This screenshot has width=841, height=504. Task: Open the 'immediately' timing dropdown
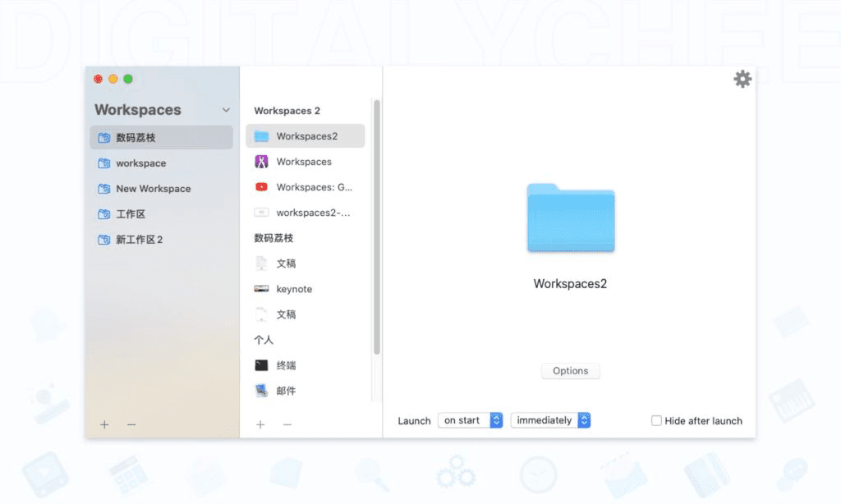click(x=549, y=419)
